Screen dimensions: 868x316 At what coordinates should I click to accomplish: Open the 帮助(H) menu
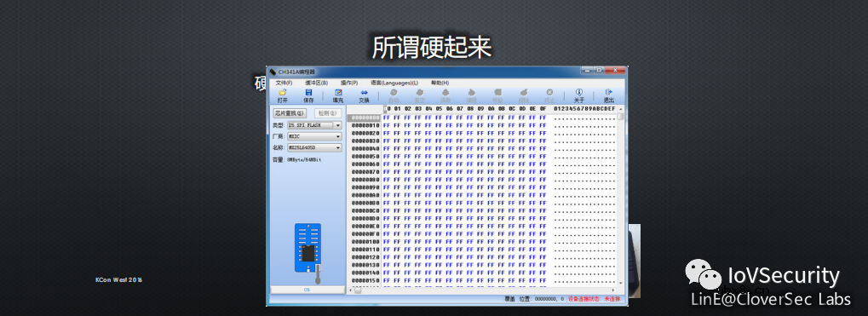[440, 83]
